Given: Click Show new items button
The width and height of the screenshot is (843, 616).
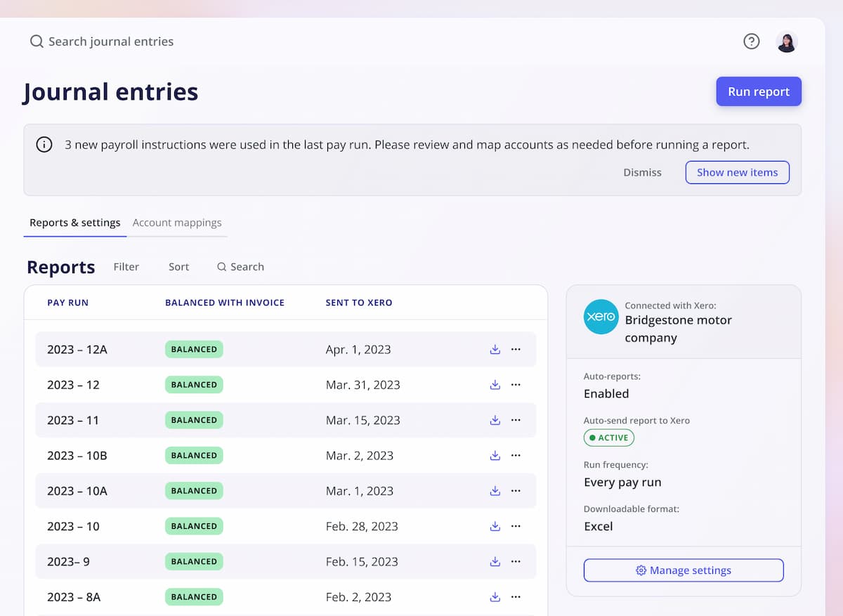Looking at the screenshot, I should coord(737,172).
